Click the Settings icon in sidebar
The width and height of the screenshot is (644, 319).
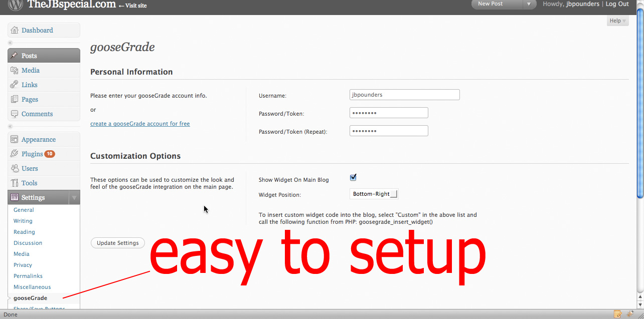pyautogui.click(x=15, y=197)
